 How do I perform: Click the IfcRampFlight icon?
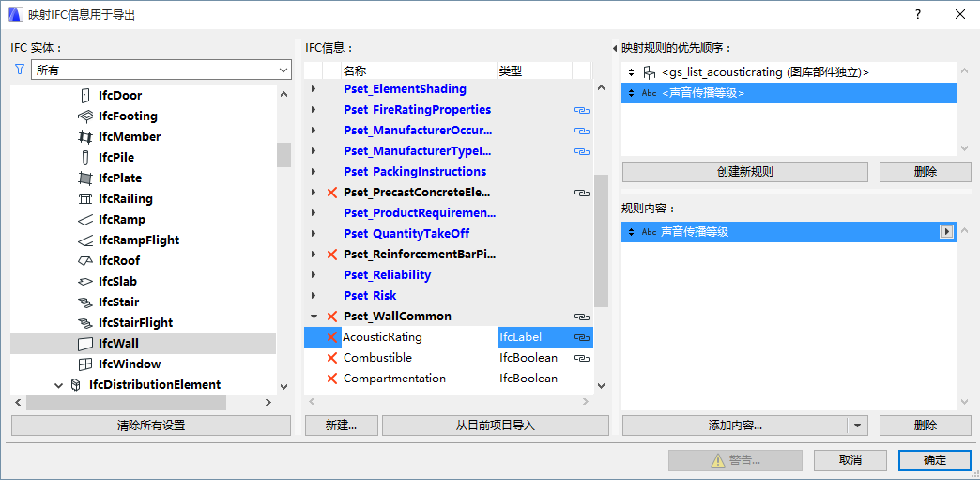pos(84,240)
